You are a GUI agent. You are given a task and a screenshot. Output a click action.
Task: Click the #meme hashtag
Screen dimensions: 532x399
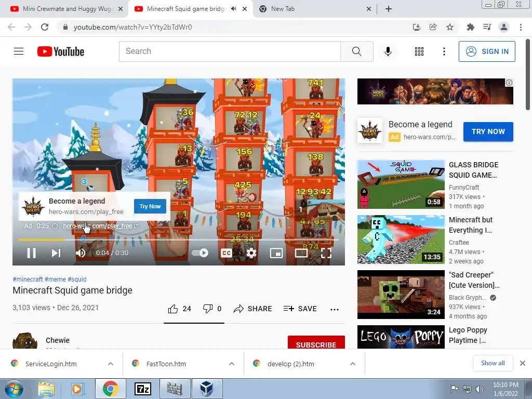point(55,279)
